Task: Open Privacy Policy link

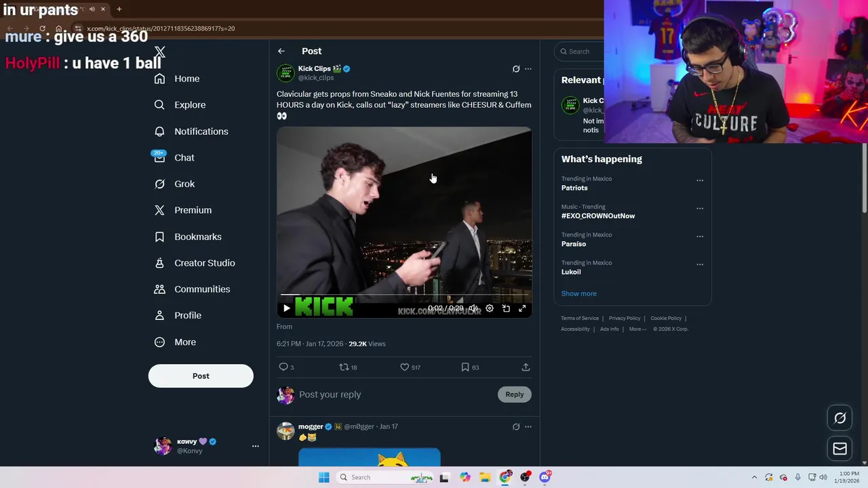Action: [625, 318]
